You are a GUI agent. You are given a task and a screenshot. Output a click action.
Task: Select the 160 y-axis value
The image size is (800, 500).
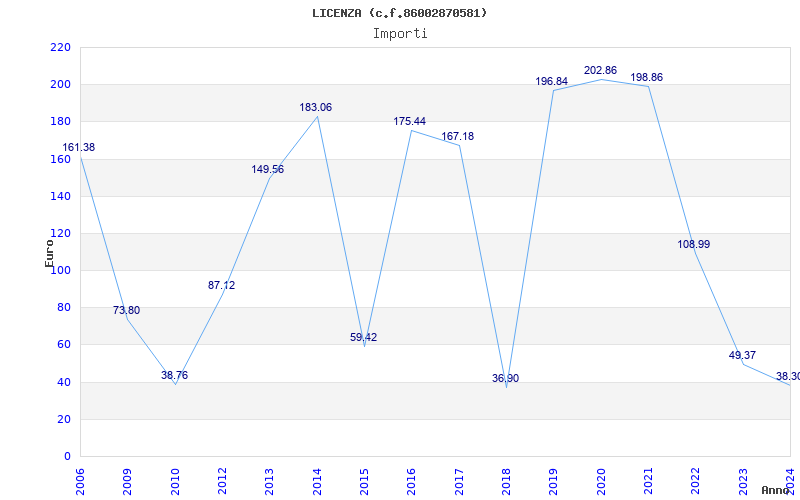coord(60,159)
